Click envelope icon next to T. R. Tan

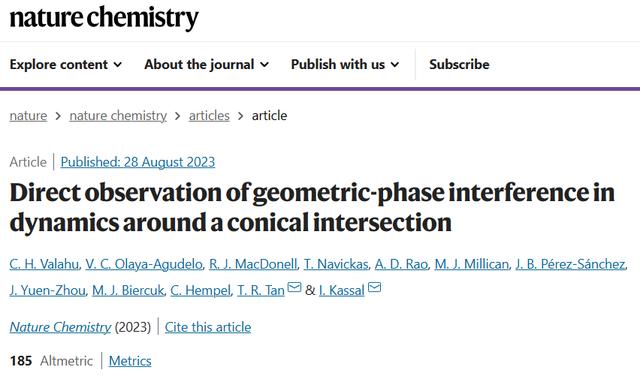(294, 287)
